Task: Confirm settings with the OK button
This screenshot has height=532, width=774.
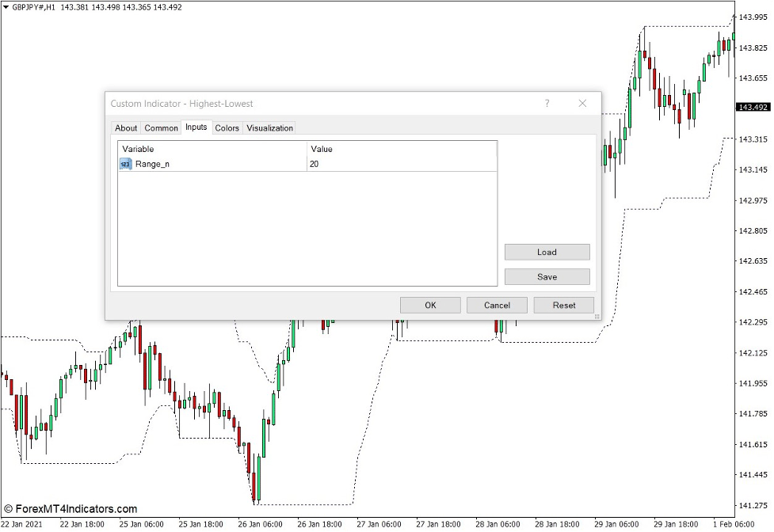Action: pos(430,305)
